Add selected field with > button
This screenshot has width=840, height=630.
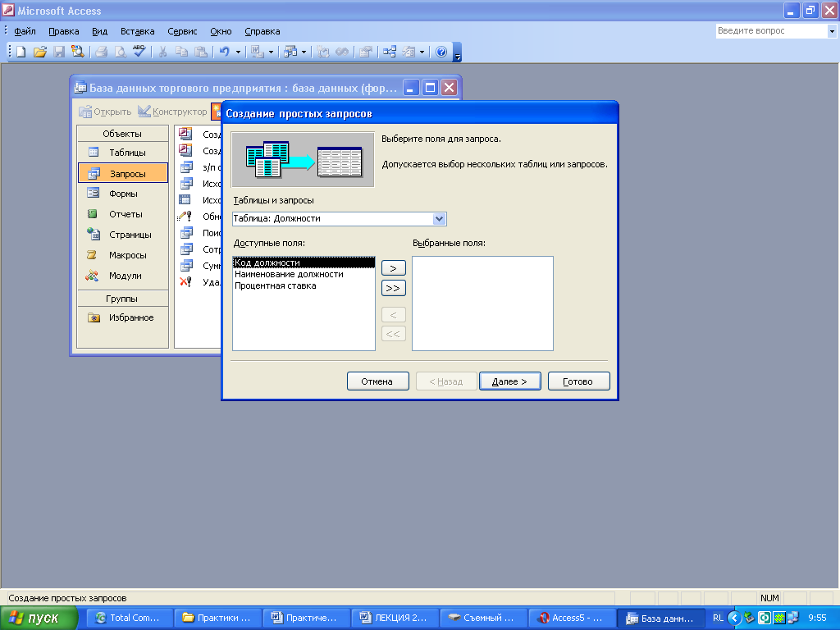pos(393,268)
